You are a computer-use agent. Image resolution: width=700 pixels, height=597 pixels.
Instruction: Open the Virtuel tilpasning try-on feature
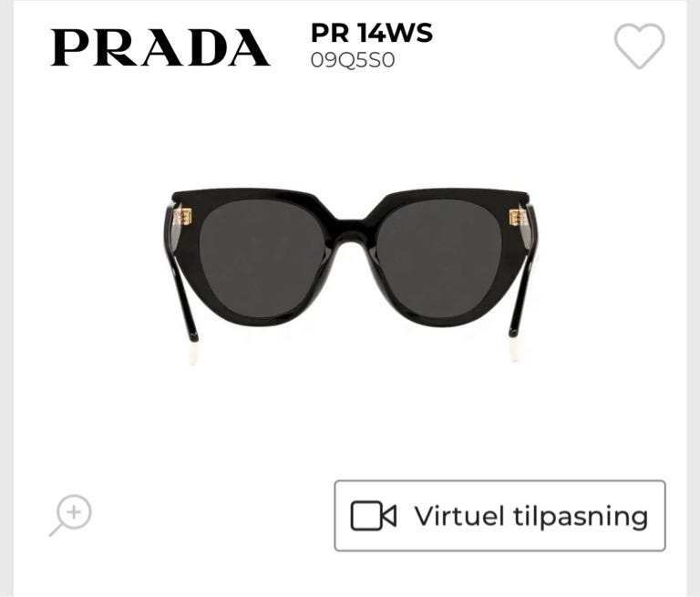[x=500, y=516]
